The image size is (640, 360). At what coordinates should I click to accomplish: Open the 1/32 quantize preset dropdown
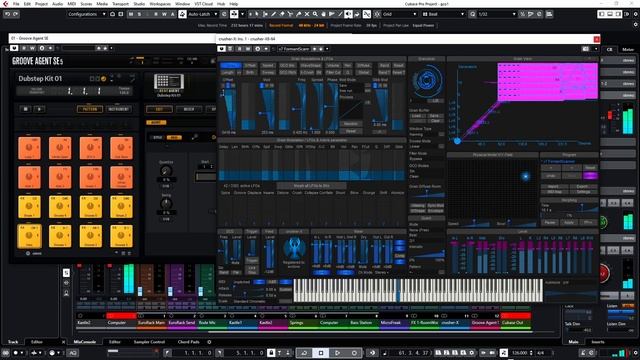(x=497, y=14)
